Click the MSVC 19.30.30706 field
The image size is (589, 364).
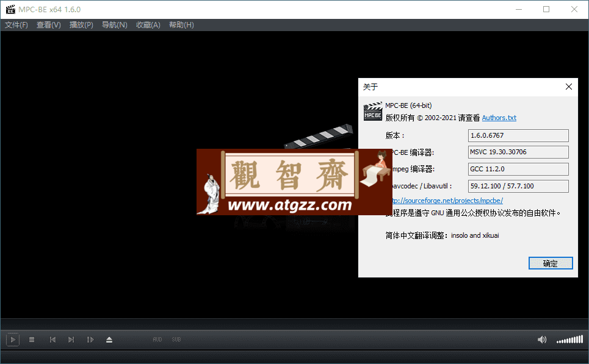pos(518,152)
